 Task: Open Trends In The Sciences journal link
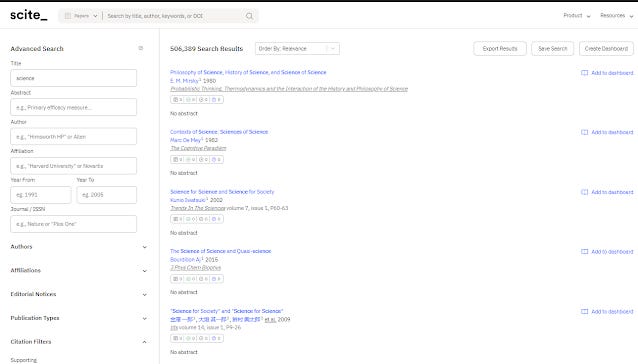(198, 208)
